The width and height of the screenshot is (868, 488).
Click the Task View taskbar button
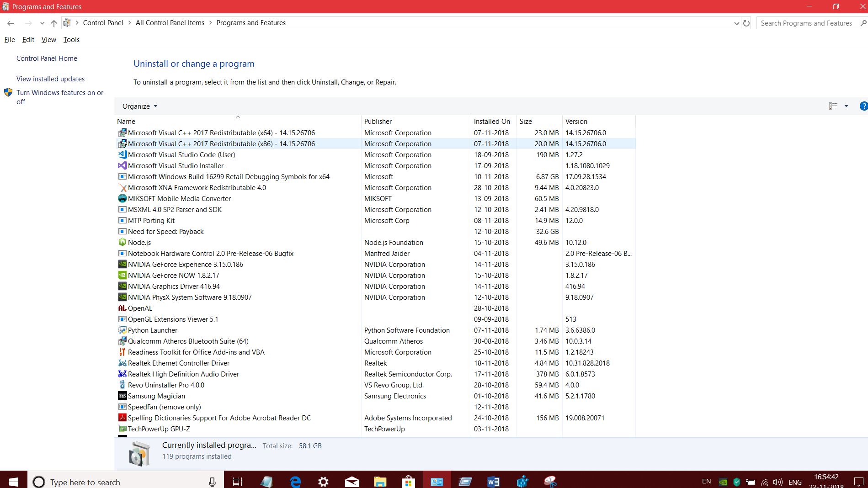[238, 482]
